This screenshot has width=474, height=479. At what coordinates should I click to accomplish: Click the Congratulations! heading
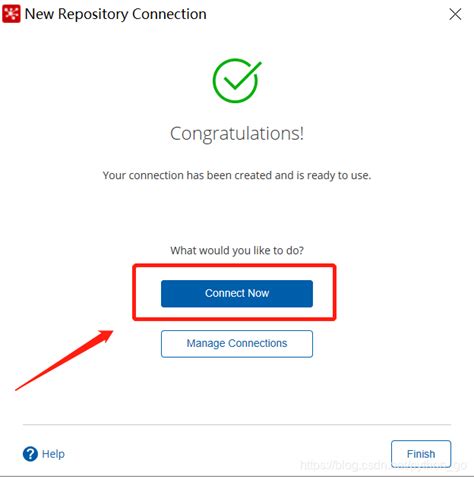[237, 134]
